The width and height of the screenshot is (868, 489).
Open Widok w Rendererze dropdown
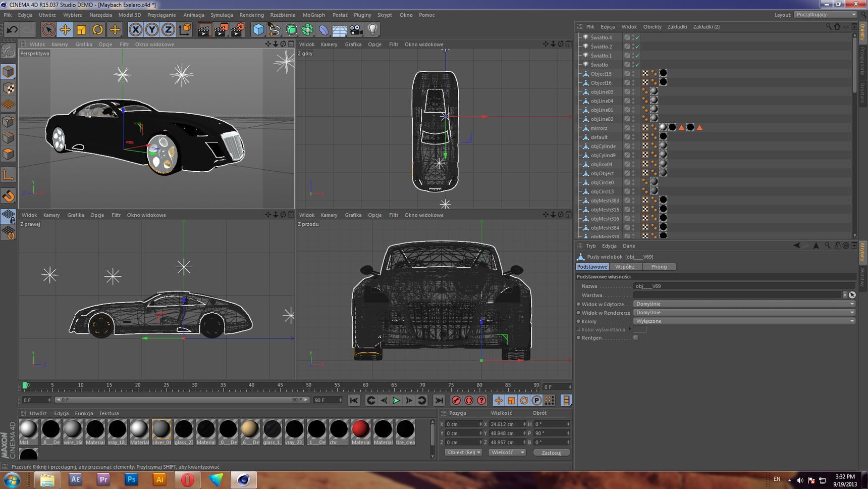coord(744,313)
